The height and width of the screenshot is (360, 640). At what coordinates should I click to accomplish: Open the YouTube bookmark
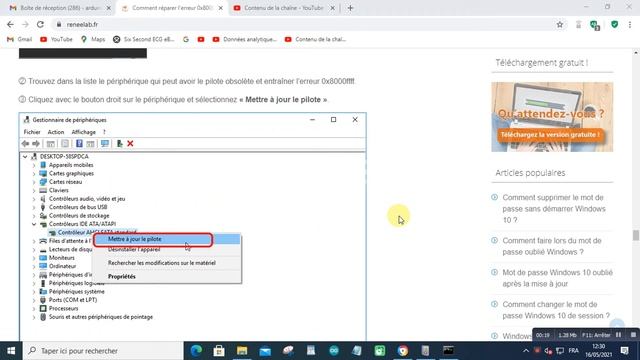tap(56, 39)
